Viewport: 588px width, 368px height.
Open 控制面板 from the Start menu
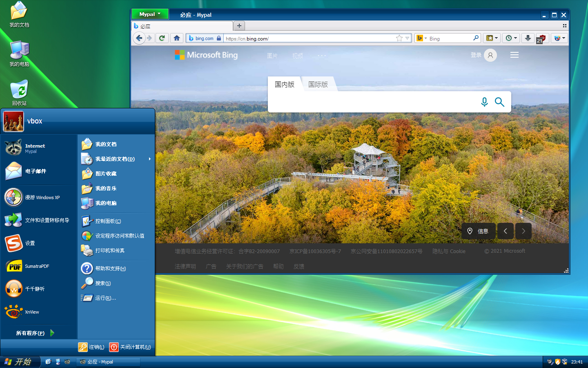[x=116, y=221]
